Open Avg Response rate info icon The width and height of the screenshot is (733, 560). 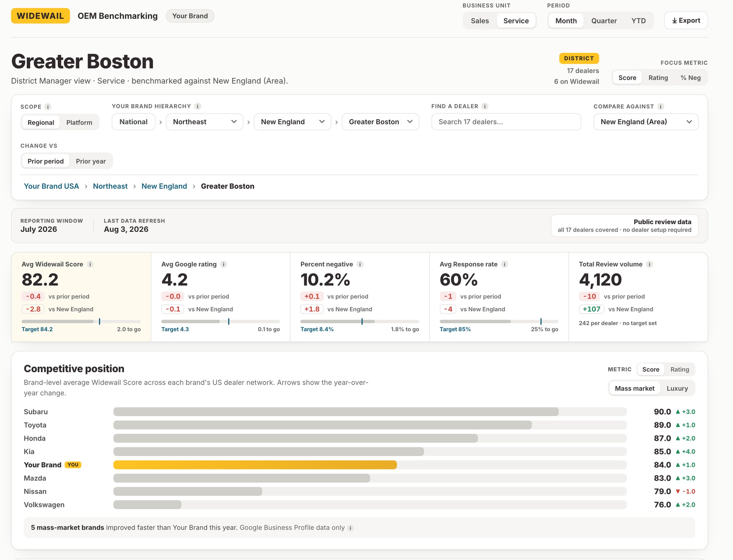[505, 264]
